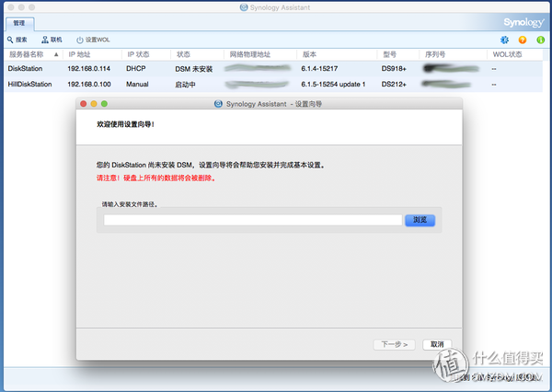The image size is (552, 392).
Task: Sort by IP 地址 column header
Action: [x=92, y=54]
